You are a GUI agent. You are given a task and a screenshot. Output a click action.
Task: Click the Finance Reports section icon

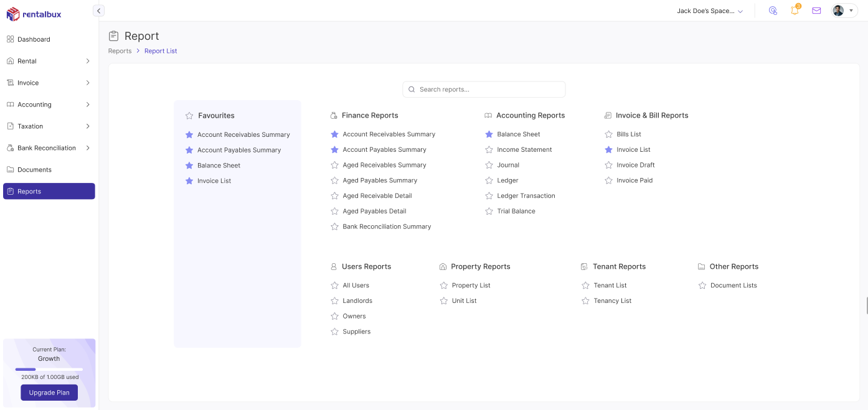[x=334, y=115]
